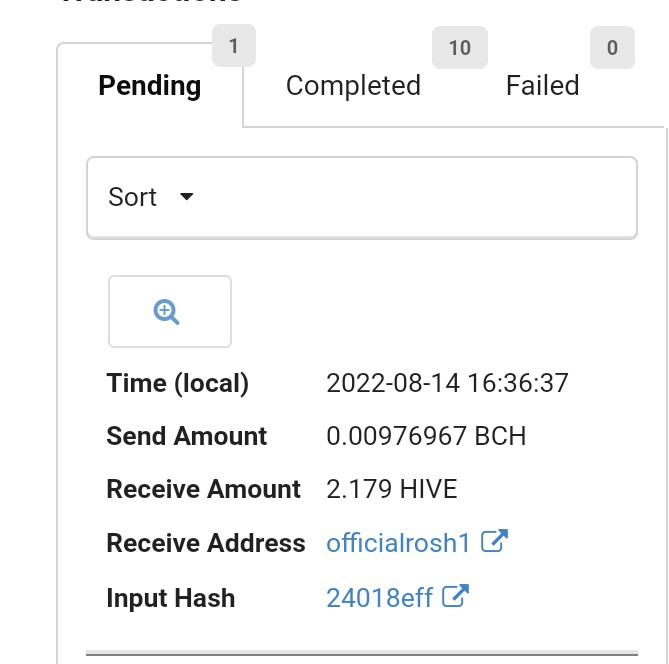Viewport: 669px width, 664px height.
Task: Open external link icon beside officialrosh1
Action: point(494,541)
